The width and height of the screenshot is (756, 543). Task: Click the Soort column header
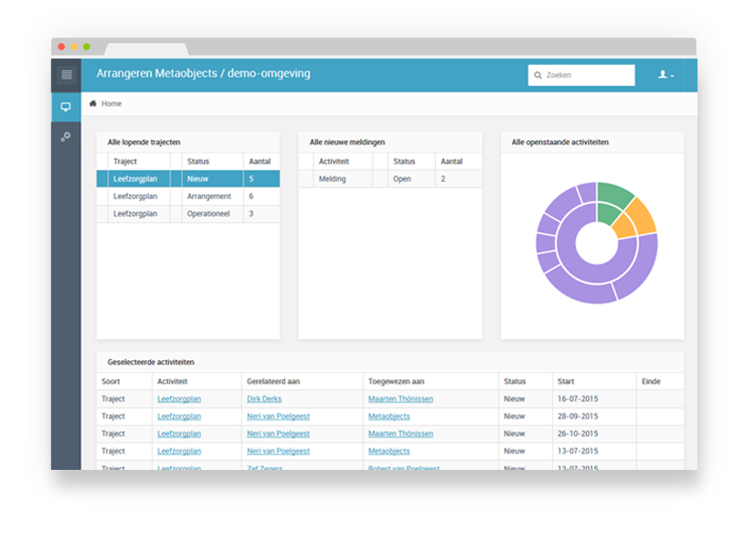[111, 381]
